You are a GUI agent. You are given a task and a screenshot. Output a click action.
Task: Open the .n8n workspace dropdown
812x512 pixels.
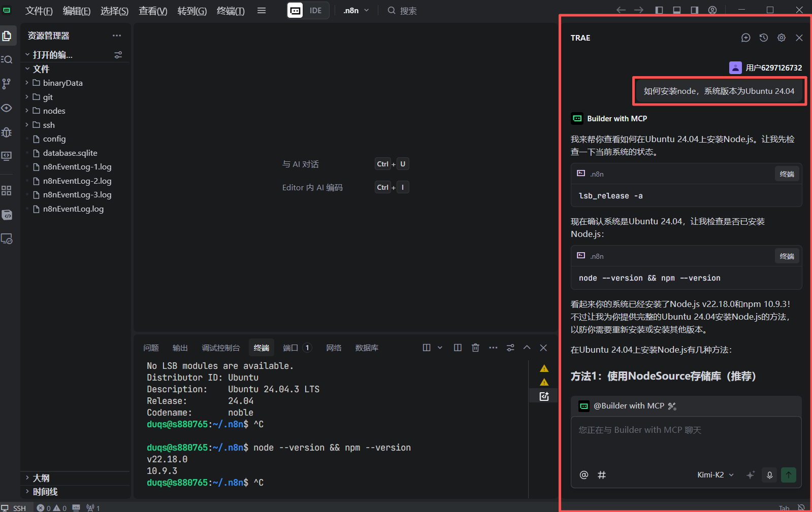(356, 11)
